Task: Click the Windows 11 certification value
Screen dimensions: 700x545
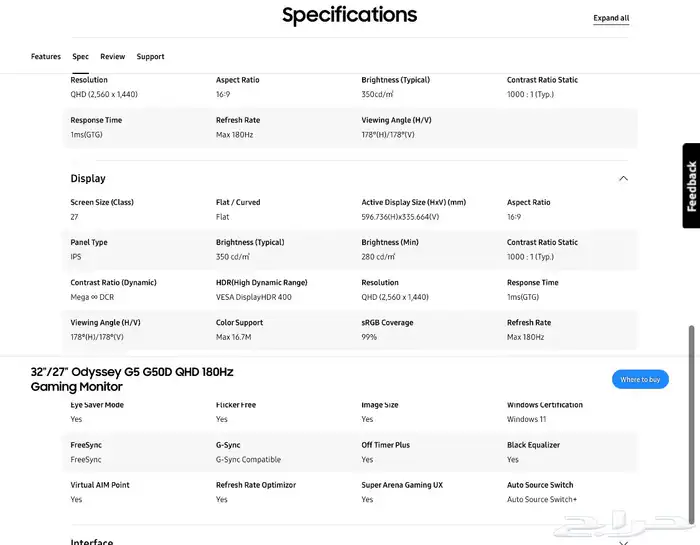Action: [526, 420]
